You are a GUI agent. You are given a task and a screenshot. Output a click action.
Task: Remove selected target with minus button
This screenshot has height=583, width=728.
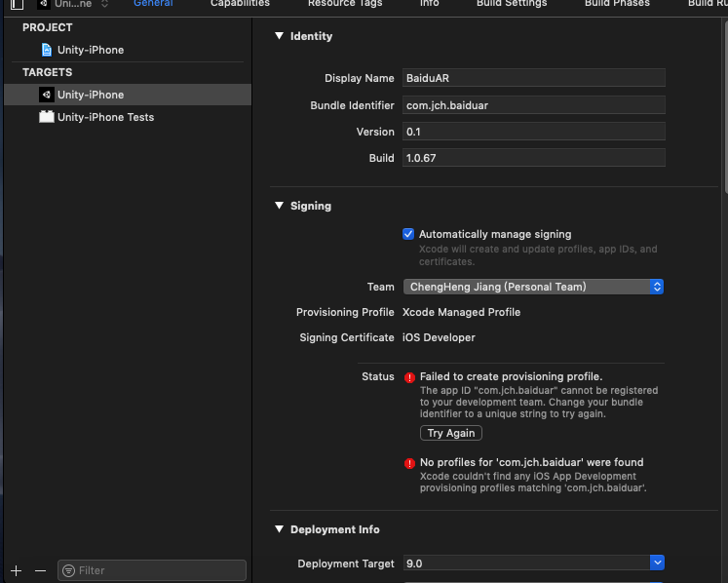[40, 570]
